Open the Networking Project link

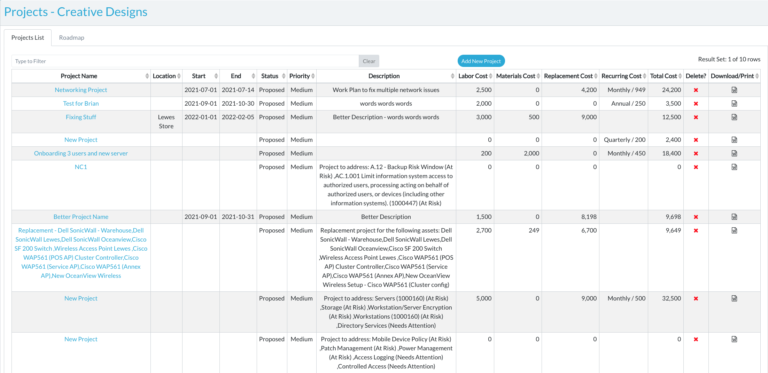(81, 90)
